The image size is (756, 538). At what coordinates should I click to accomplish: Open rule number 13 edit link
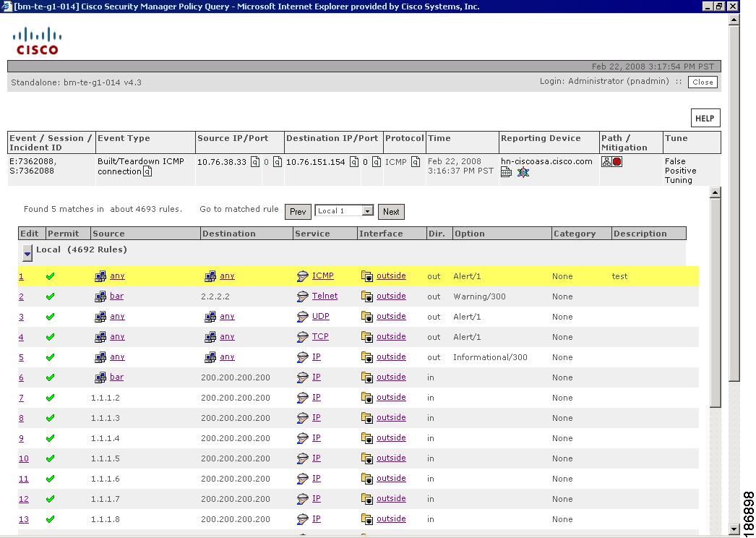pos(24,519)
